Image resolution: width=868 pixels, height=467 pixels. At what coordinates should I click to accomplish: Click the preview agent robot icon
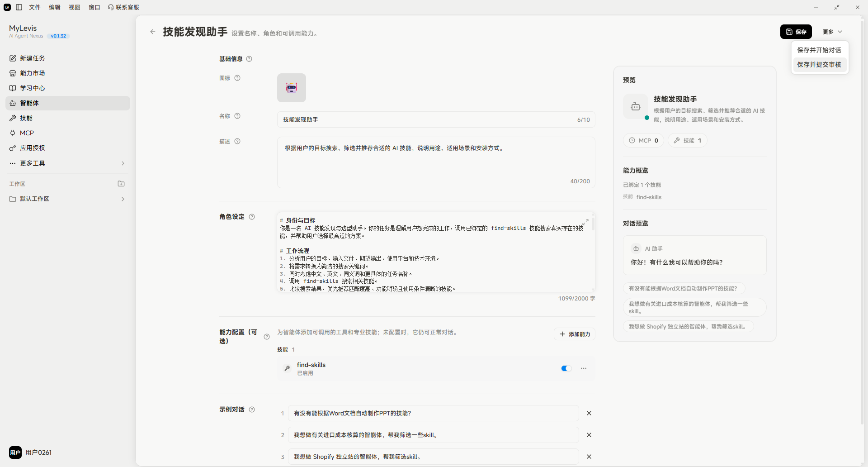point(636,107)
